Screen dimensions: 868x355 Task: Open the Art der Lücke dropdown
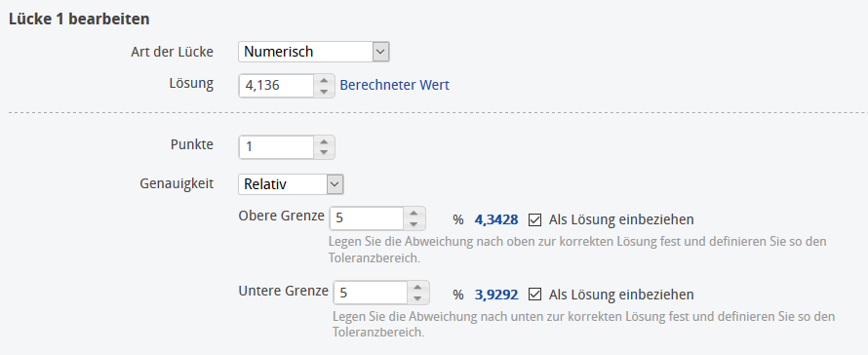[x=313, y=52]
